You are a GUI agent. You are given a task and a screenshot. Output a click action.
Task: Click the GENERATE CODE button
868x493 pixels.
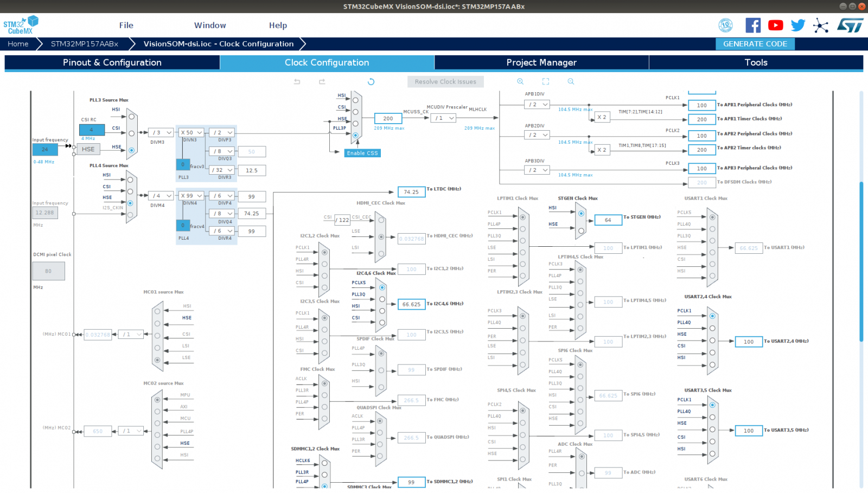(755, 44)
